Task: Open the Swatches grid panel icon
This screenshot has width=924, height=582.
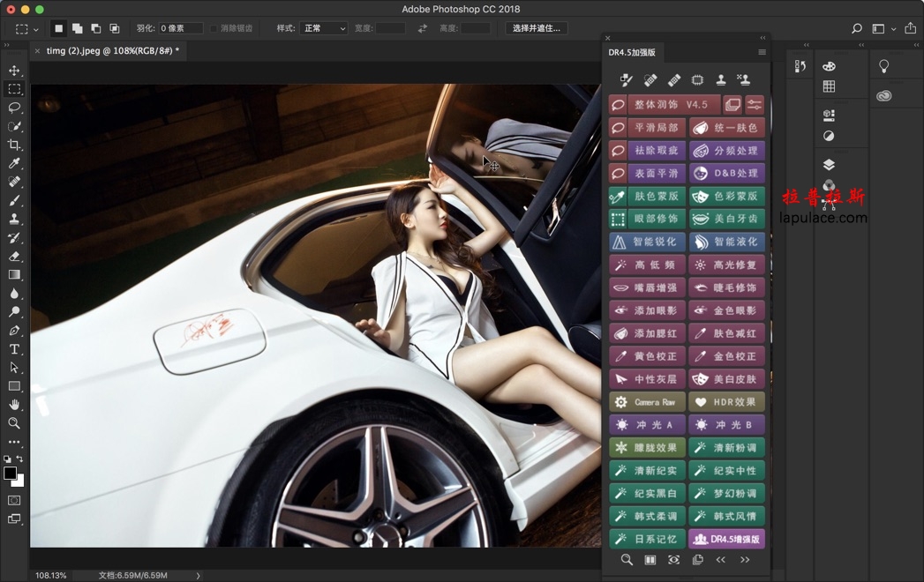Action: [829, 86]
